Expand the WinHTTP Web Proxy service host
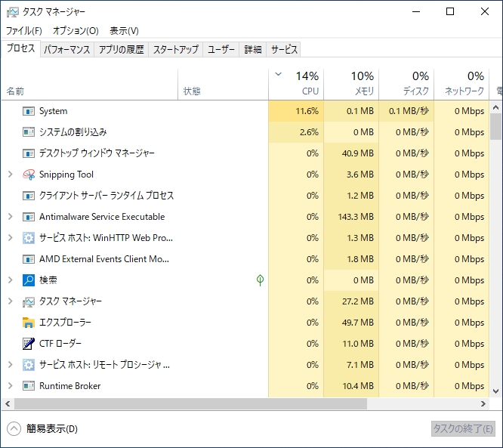This screenshot has height=448, width=503. pyautogui.click(x=11, y=238)
